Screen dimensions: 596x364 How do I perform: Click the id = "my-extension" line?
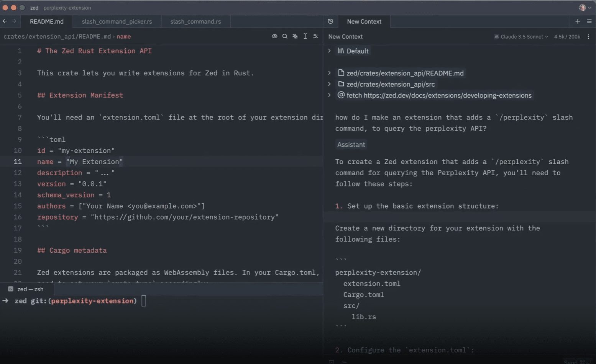pos(76,150)
